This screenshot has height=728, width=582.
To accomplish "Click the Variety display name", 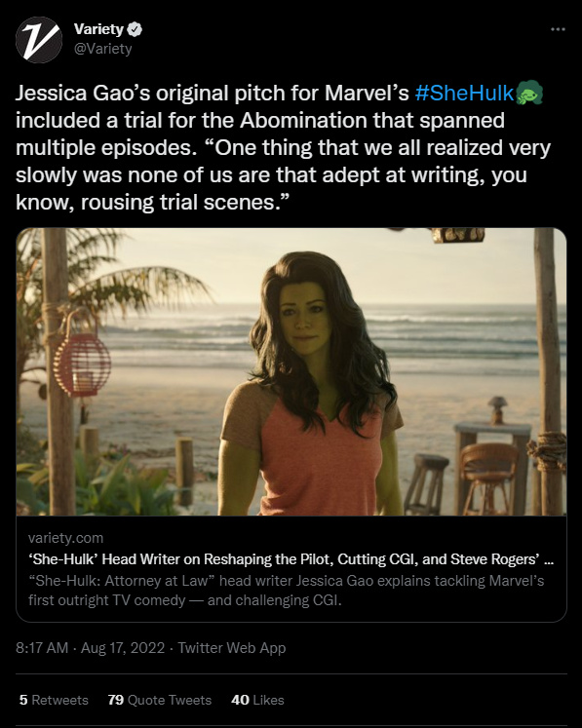I will coord(98,29).
